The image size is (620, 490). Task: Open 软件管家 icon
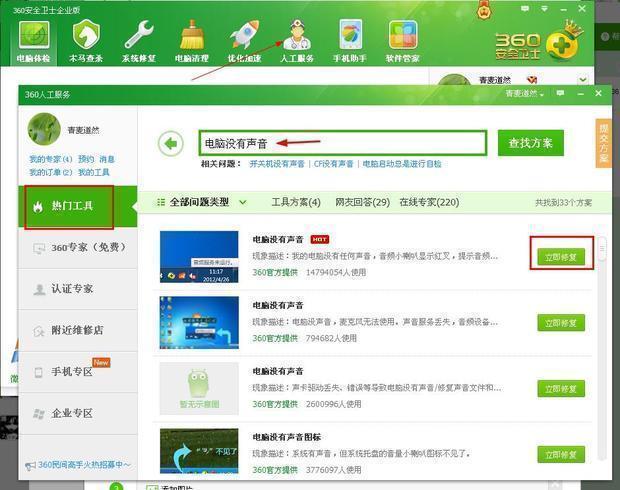point(403,42)
